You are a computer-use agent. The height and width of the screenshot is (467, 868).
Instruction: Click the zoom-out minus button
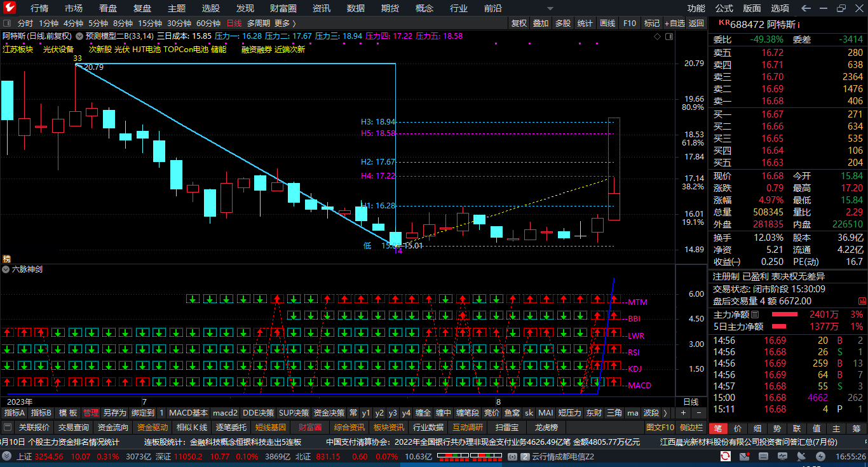tap(699, 412)
